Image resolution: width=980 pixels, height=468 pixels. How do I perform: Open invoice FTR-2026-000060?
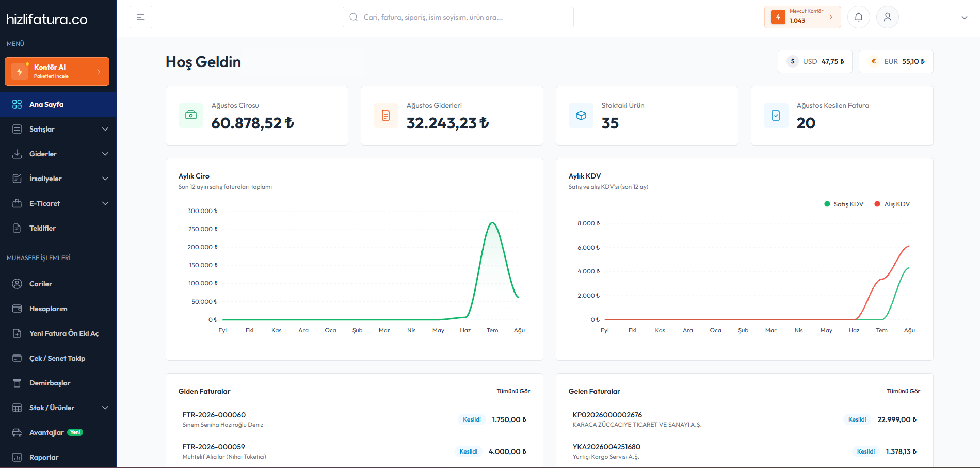[x=214, y=415]
